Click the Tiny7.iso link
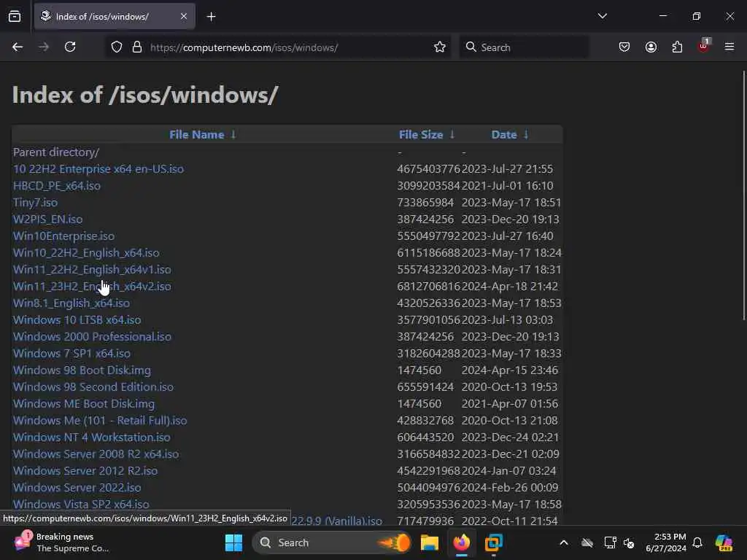 pyautogui.click(x=35, y=203)
